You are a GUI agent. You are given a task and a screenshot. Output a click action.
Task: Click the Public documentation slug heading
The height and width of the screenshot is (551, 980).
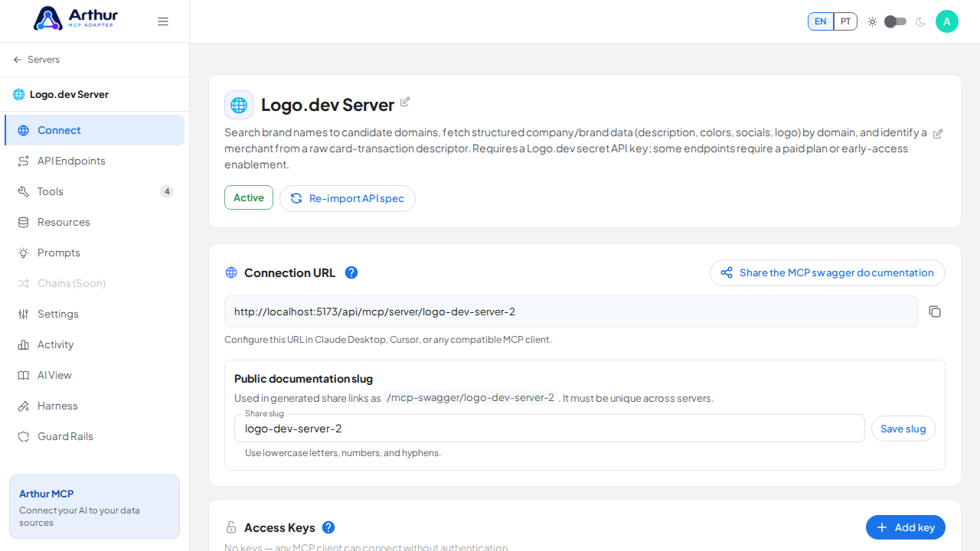tap(303, 379)
